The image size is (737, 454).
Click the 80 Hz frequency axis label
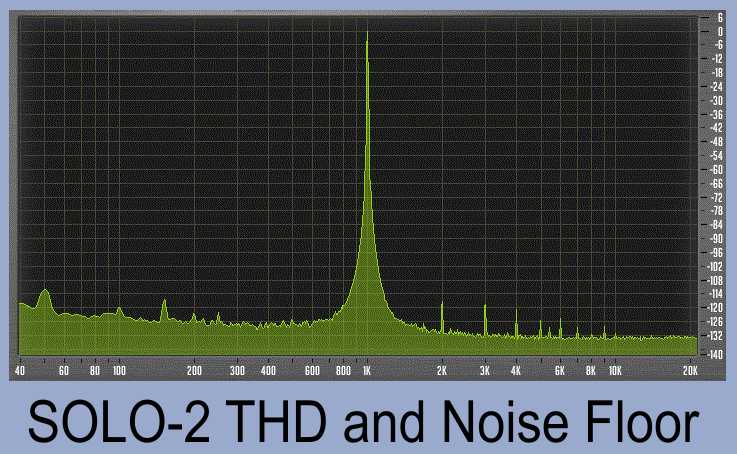coord(95,371)
